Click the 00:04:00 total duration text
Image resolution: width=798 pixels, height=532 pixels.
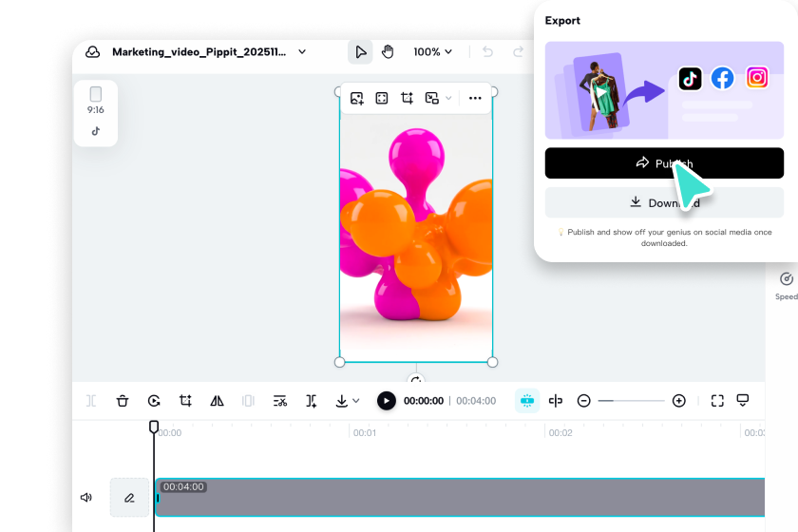476,401
